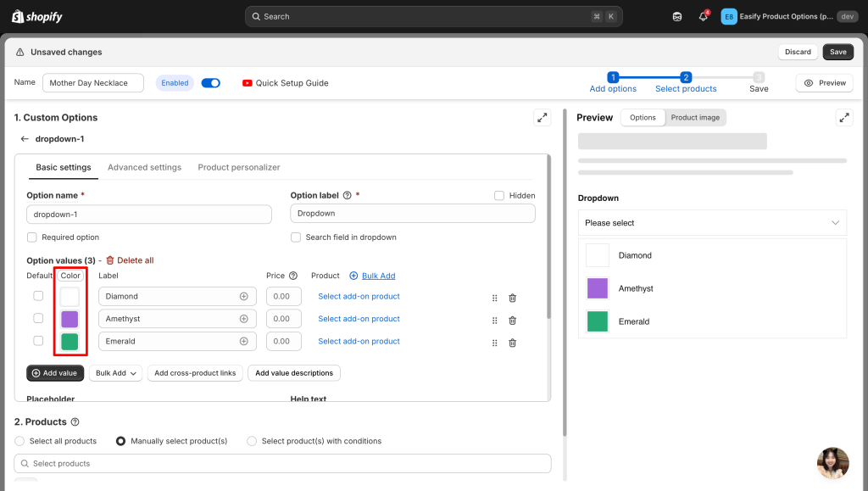Go back using arrow beside dropdown-1
This screenshot has height=491, width=868.
[25, 139]
